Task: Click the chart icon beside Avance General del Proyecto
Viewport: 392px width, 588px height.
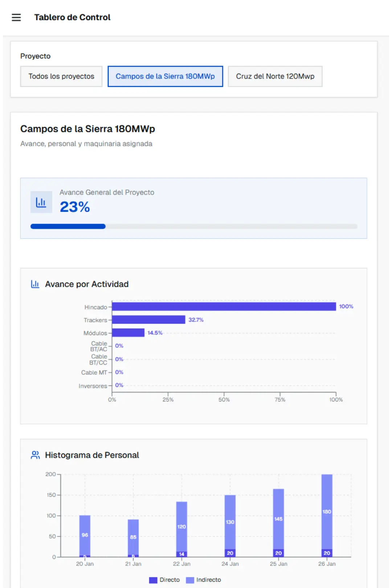Action: click(41, 202)
